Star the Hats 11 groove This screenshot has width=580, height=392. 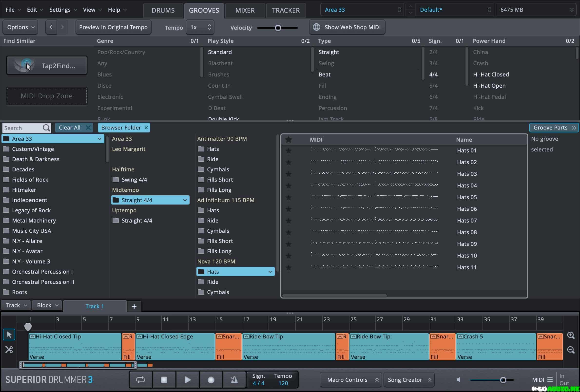[289, 267]
